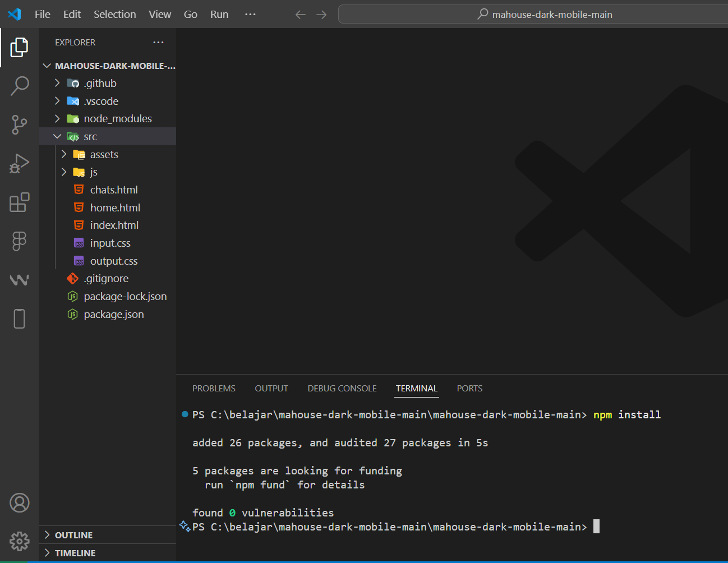Expand the assets folder chevron
728x563 pixels.
(64, 154)
